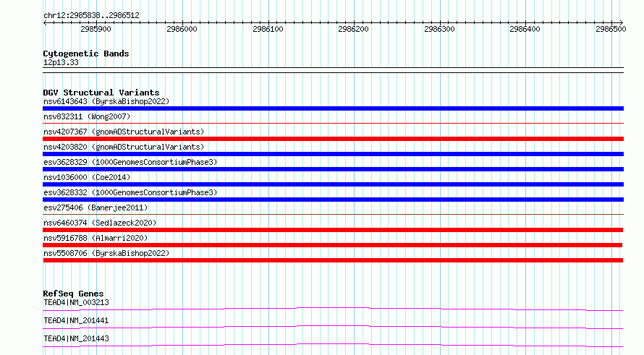Click the RefSeq Genes track title

click(x=73, y=294)
